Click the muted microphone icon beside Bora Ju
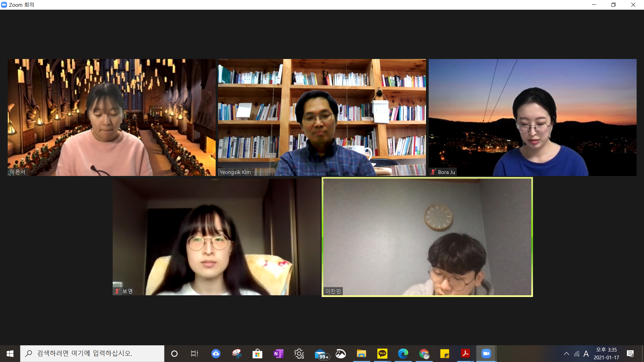The width and height of the screenshot is (644, 362). 433,172
